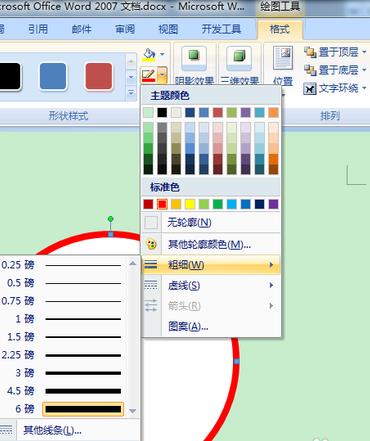Select 6 磅 line weight
Image resolution: width=370 pixels, height=441 pixels.
coord(62,409)
